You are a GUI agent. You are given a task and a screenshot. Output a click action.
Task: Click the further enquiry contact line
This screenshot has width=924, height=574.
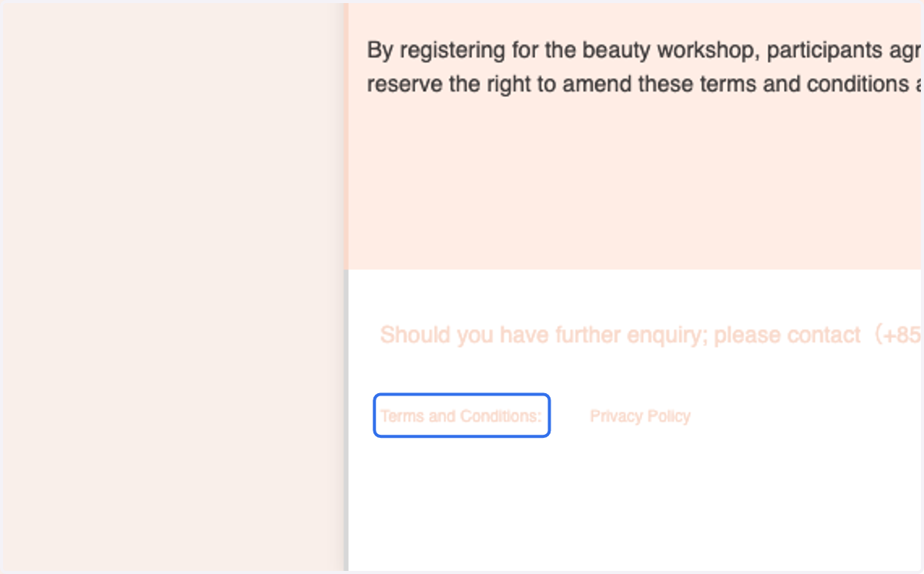click(x=651, y=335)
